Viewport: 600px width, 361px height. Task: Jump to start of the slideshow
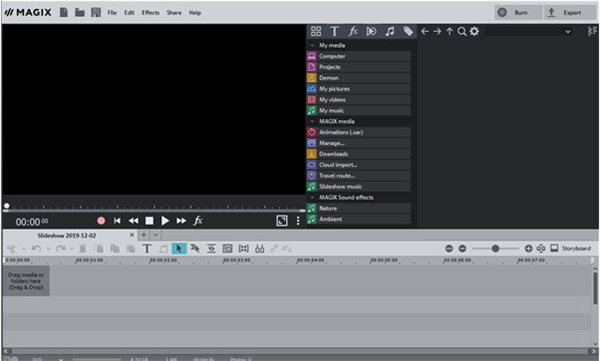pyautogui.click(x=117, y=221)
